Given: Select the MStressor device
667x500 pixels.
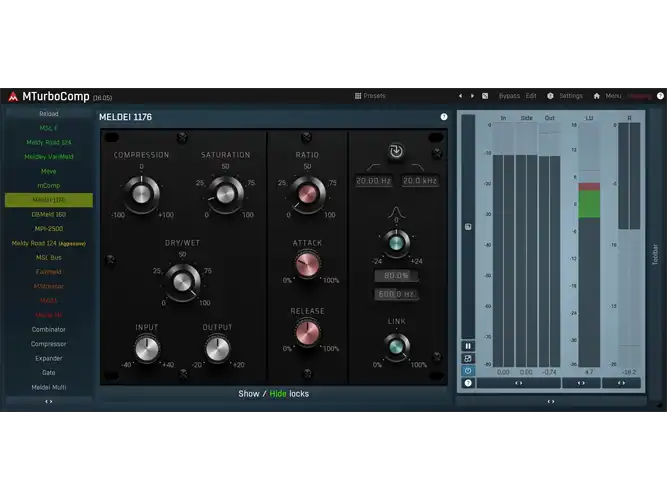Looking at the screenshot, I should 49,286.
